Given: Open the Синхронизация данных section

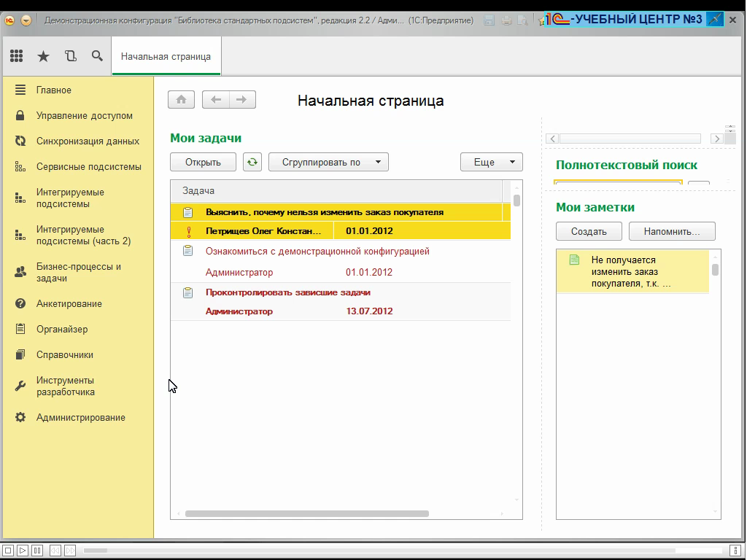Looking at the screenshot, I should (x=88, y=141).
